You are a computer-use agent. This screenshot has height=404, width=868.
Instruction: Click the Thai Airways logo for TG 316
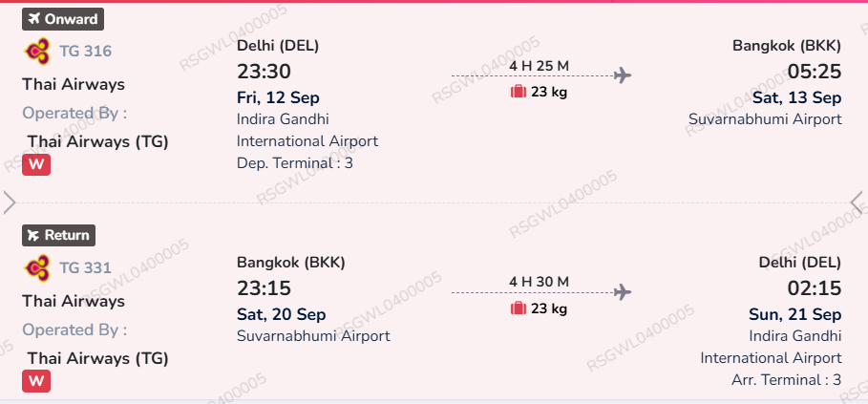pyautogui.click(x=37, y=51)
